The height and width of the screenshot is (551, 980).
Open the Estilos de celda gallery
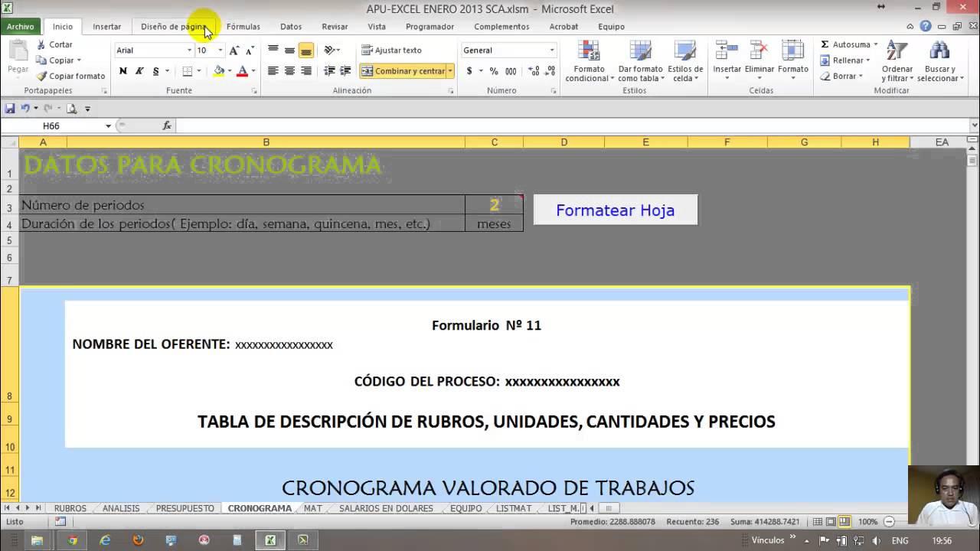[x=684, y=61]
